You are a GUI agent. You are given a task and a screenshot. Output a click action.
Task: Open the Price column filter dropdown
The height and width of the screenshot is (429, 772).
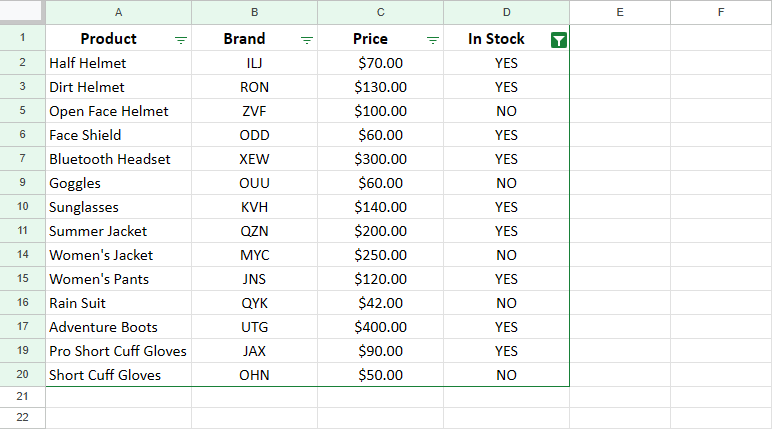(433, 40)
